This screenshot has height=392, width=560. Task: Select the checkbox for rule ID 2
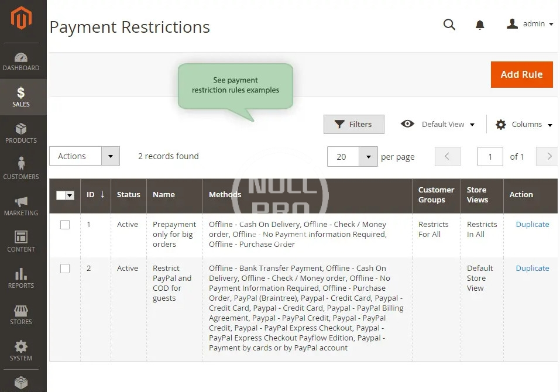65,269
